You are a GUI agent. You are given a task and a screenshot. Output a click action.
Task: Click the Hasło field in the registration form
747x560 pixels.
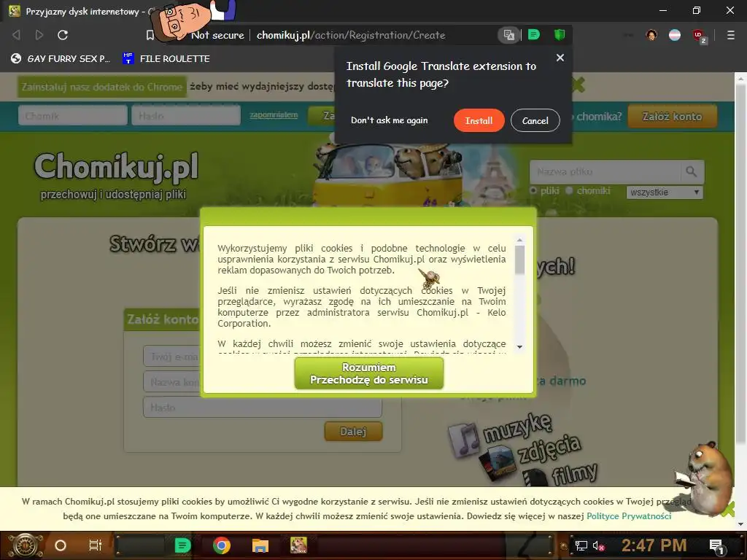click(263, 408)
